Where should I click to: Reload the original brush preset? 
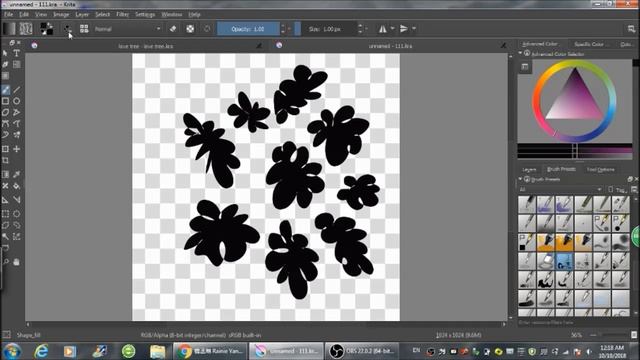click(x=207, y=29)
